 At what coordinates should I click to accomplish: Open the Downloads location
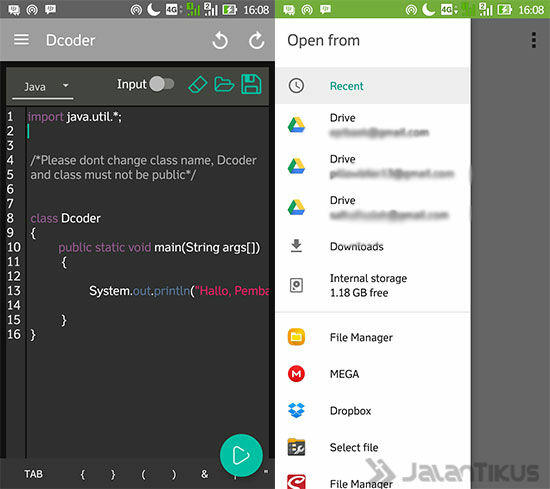pyautogui.click(x=373, y=246)
